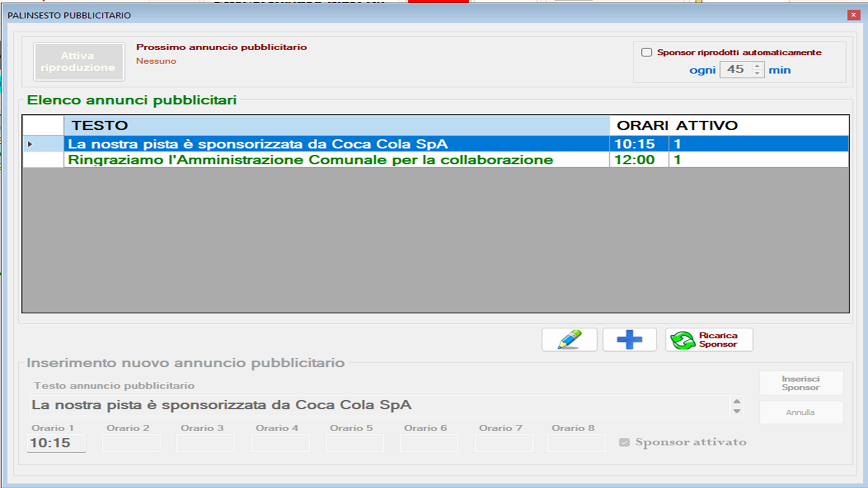Image resolution: width=868 pixels, height=488 pixels.
Task: Click the pencil edit icon button
Action: (x=569, y=339)
